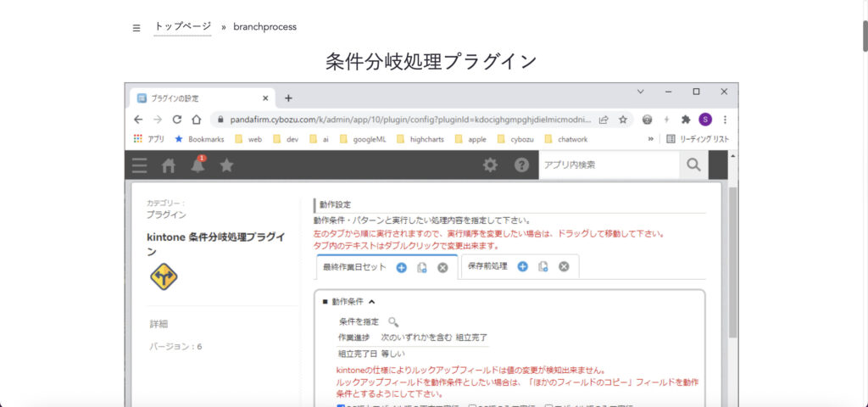Select the 最終作業日セット tab
This screenshot has height=407, width=868.
(x=355, y=267)
